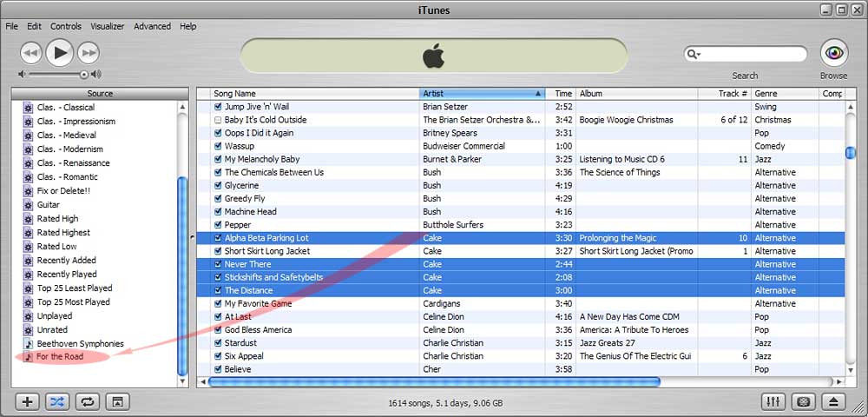Check the Baby It's Cold Outside checkbox
868x417 pixels.
tap(218, 120)
